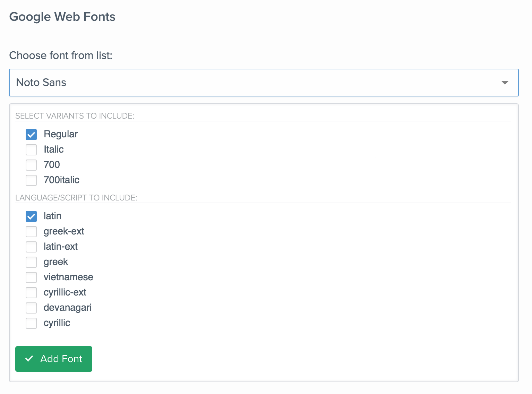
Task: Tick the 700italic variant checkbox
Action: pos(31,180)
